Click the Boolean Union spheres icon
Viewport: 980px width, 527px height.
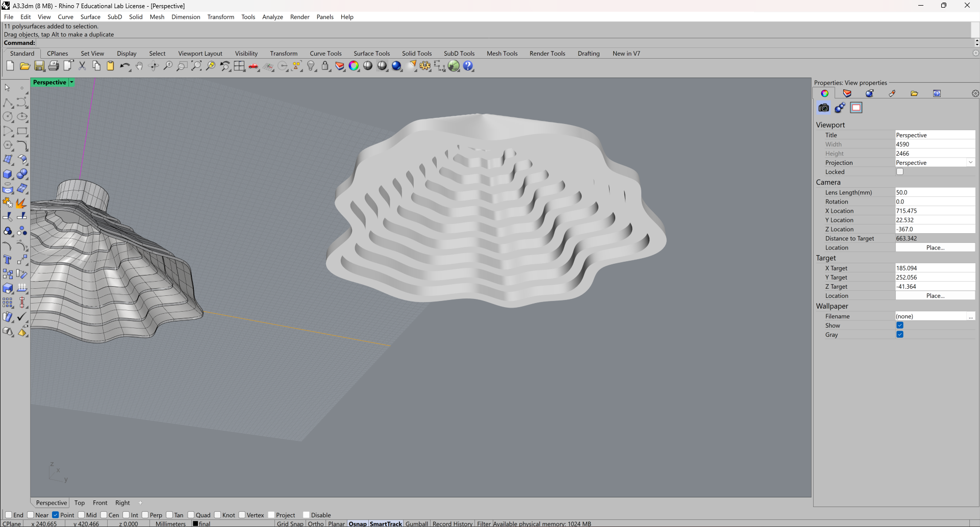(x=22, y=174)
